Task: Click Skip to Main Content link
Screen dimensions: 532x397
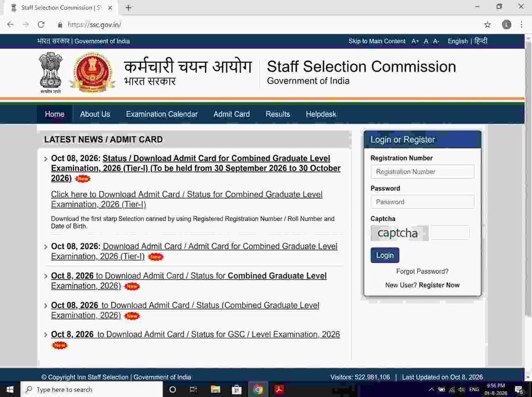Action: 377,42
